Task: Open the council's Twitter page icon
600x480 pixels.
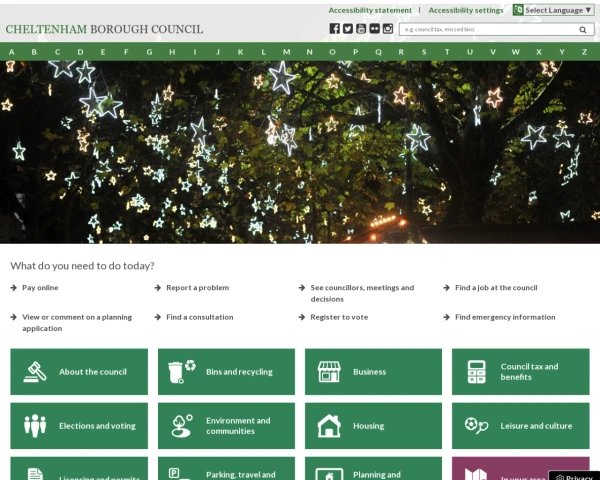Action: click(348, 29)
